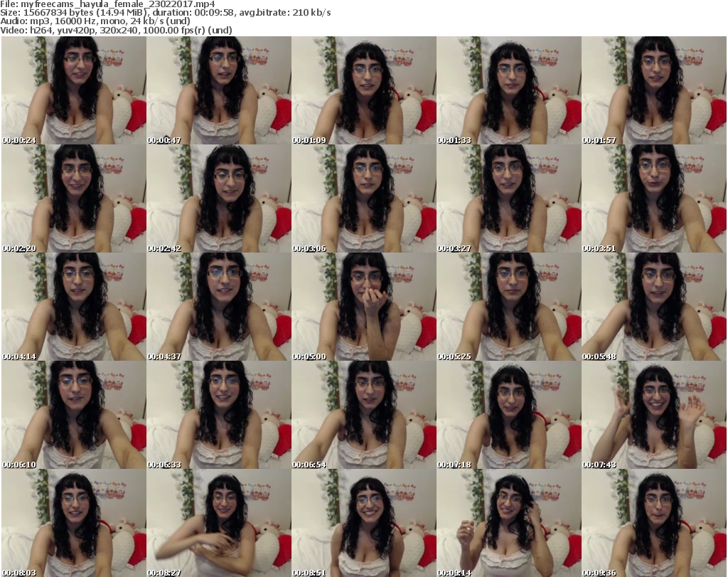Select the thumbnail timestamped 00:00:47
Image resolution: width=728 pixels, height=577 pixels.
[x=219, y=90]
